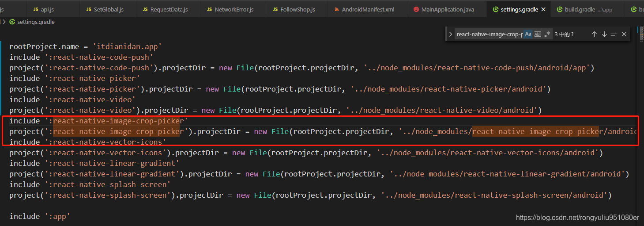Click the project(':react-native-picker').projectDir line
The image size is (644, 226).
pos(280,89)
